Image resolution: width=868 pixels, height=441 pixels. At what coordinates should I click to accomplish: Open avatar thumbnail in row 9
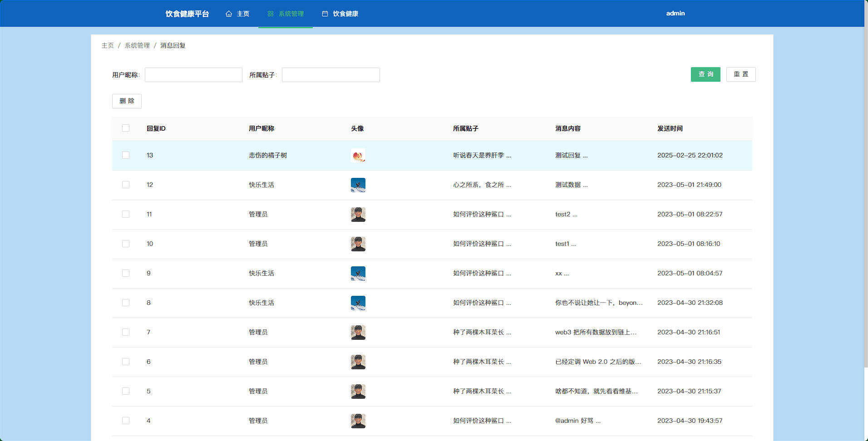pos(358,274)
